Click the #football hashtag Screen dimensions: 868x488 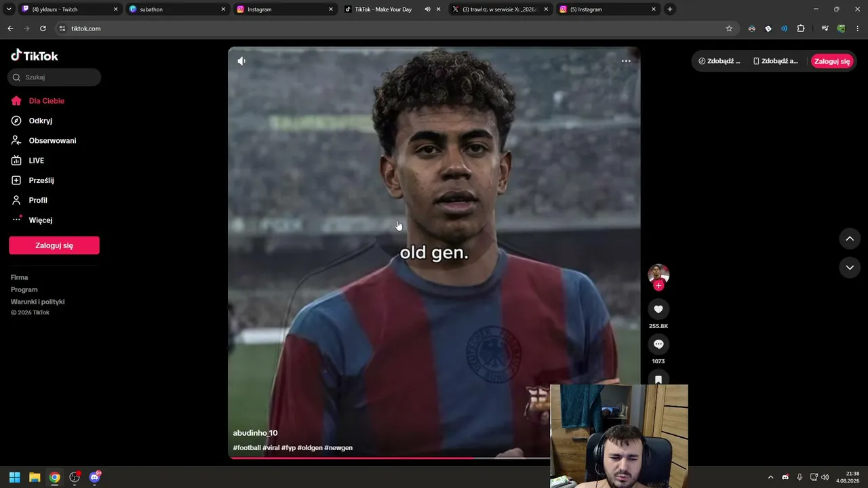(247, 448)
